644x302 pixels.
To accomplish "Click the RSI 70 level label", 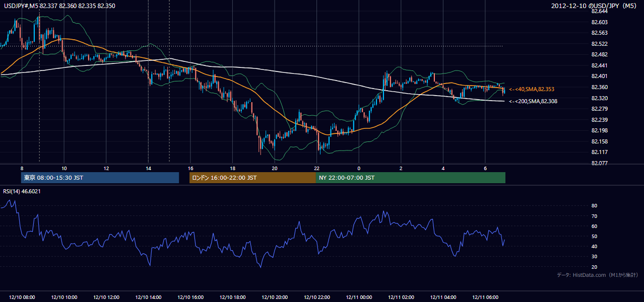I will (594, 216).
